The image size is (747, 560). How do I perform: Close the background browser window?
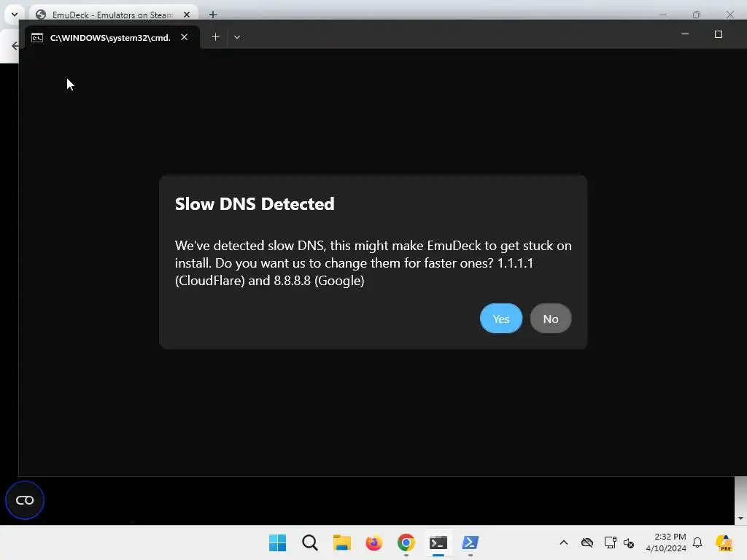(729, 15)
